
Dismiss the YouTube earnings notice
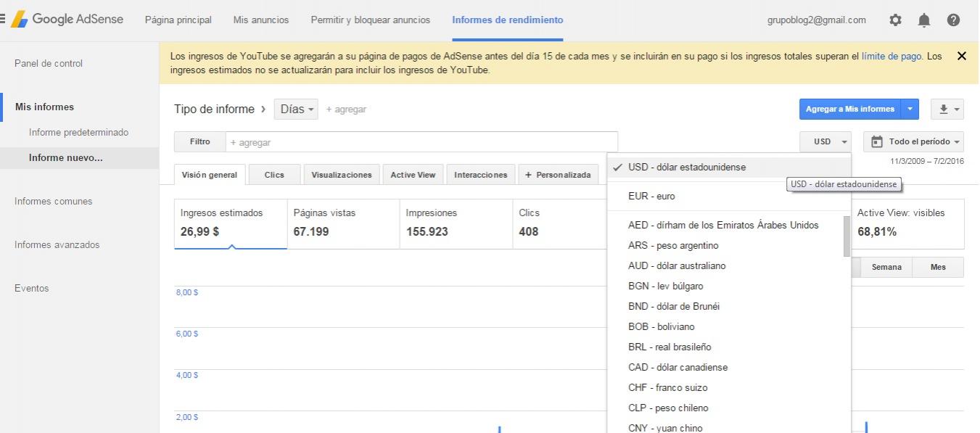tap(962, 56)
